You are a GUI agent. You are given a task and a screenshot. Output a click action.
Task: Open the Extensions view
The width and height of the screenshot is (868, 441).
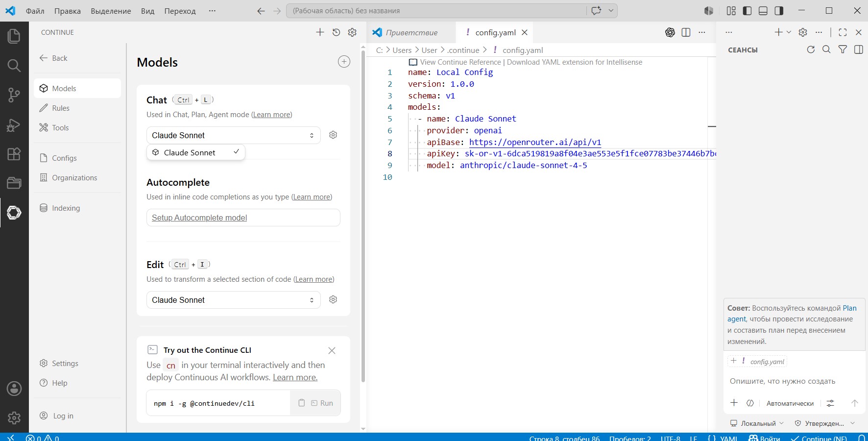[x=14, y=154]
